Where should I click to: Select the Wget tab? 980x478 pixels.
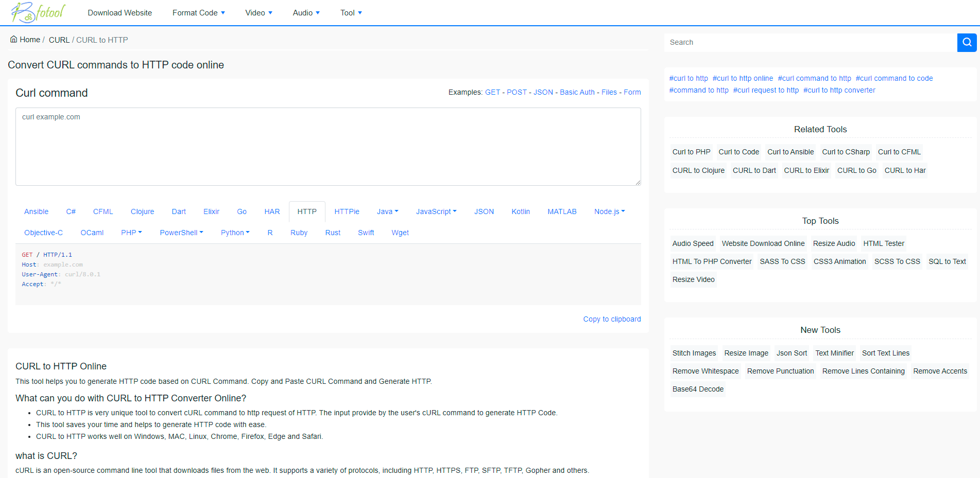click(400, 233)
